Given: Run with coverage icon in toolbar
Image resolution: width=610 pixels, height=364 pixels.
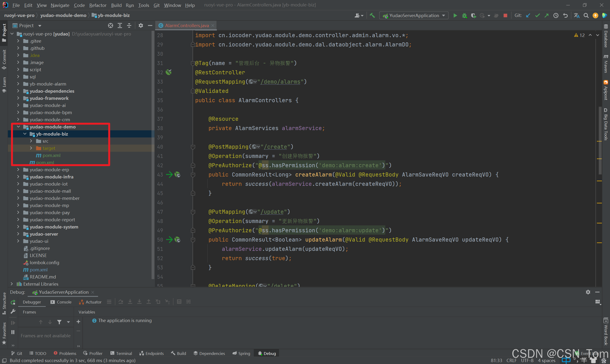Looking at the screenshot, I should pyautogui.click(x=473, y=15).
